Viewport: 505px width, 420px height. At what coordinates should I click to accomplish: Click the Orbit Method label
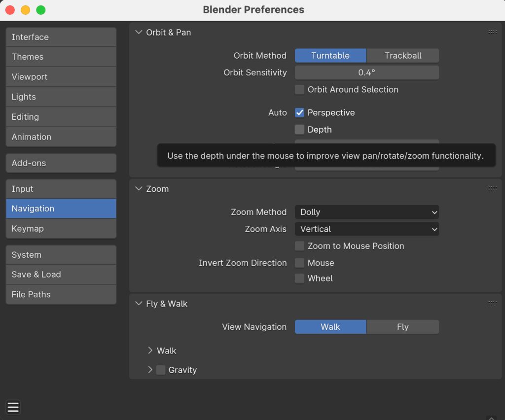pos(260,56)
